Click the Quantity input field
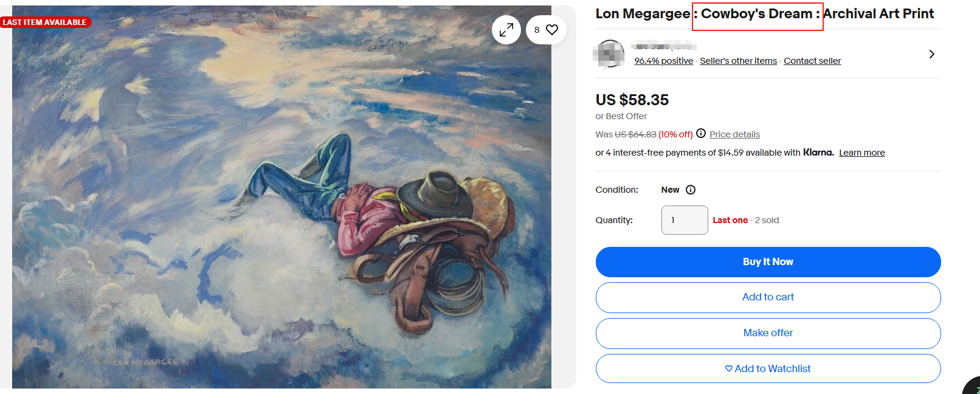 (x=685, y=220)
